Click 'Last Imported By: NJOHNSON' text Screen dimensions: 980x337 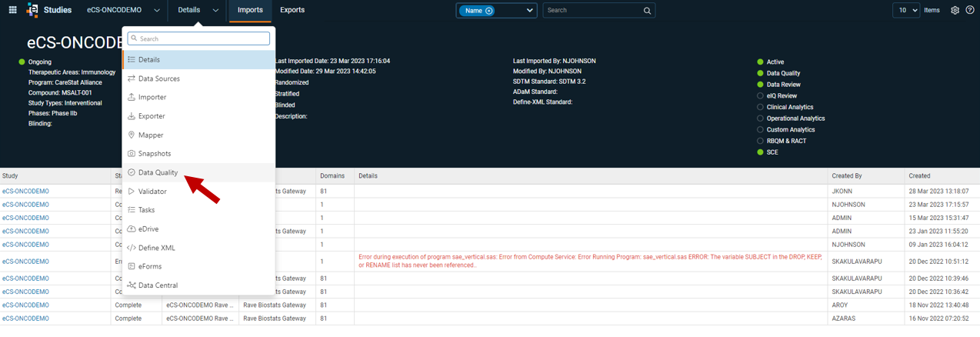pos(554,61)
